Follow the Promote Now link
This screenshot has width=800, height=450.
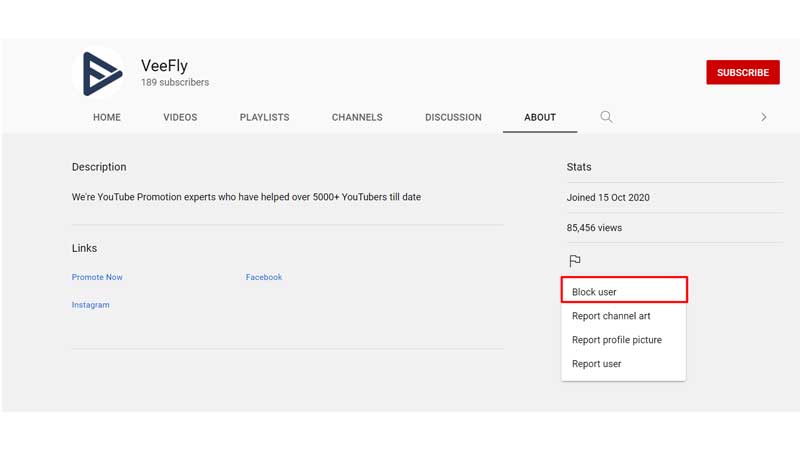(x=97, y=277)
